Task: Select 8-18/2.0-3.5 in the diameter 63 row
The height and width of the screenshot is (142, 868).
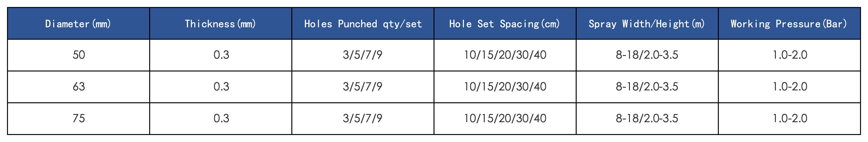Action: tap(647, 87)
